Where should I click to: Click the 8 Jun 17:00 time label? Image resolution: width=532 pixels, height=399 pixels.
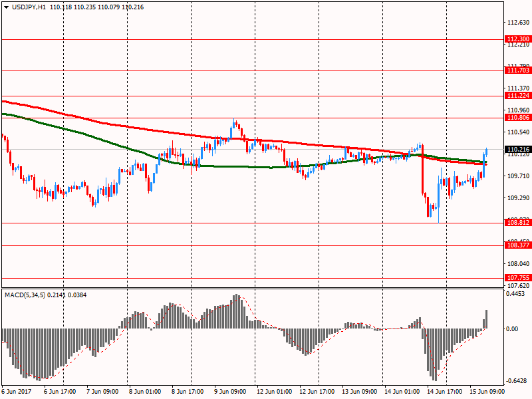pyautogui.click(x=188, y=392)
